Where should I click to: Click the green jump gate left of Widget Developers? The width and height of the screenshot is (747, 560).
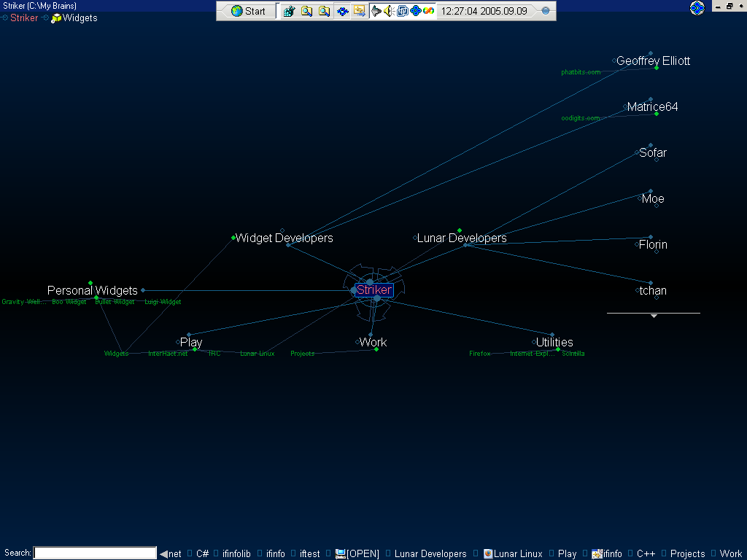(233, 238)
